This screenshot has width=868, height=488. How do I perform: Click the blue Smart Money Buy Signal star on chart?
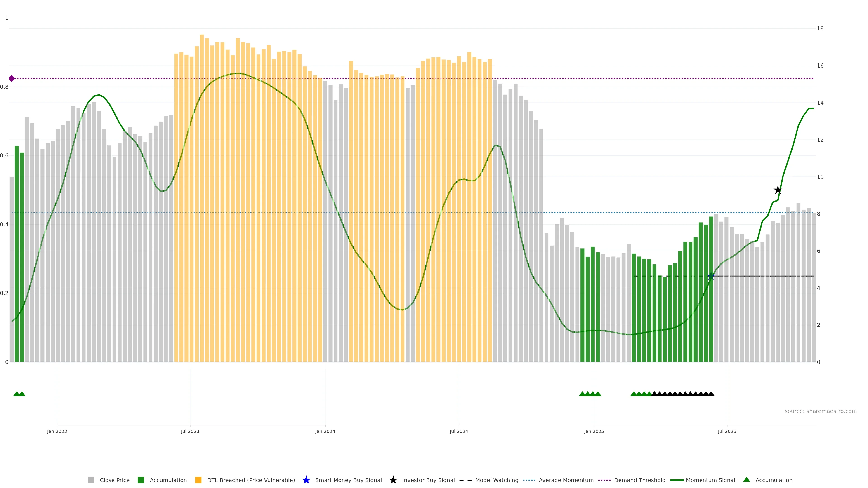711,276
